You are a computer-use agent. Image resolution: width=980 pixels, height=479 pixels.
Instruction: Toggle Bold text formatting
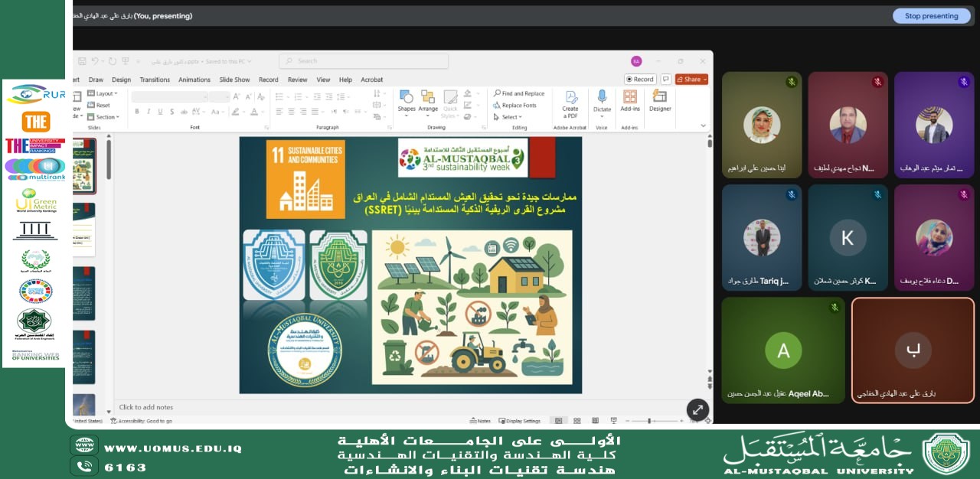pyautogui.click(x=137, y=112)
